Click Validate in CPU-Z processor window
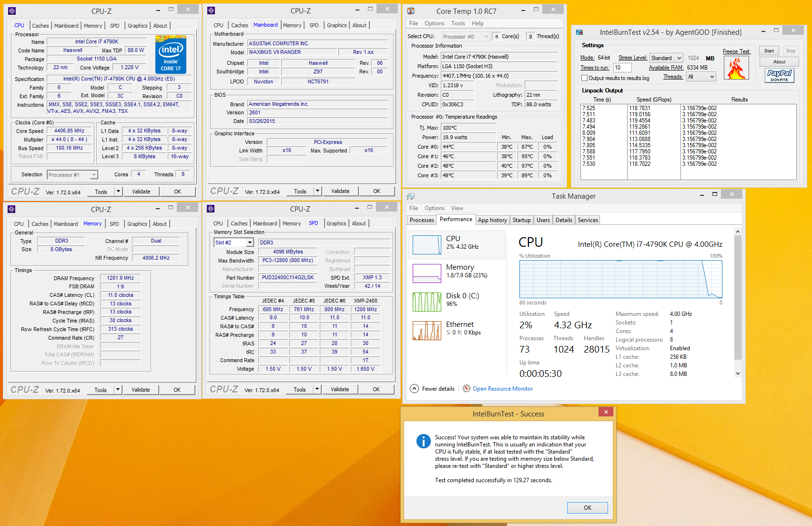Screen dimensions: 812x526 pos(141,192)
